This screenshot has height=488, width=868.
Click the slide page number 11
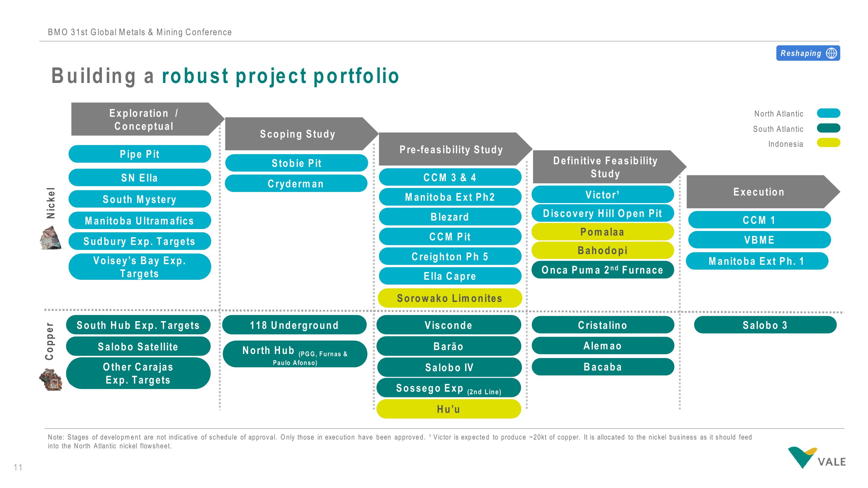18,467
